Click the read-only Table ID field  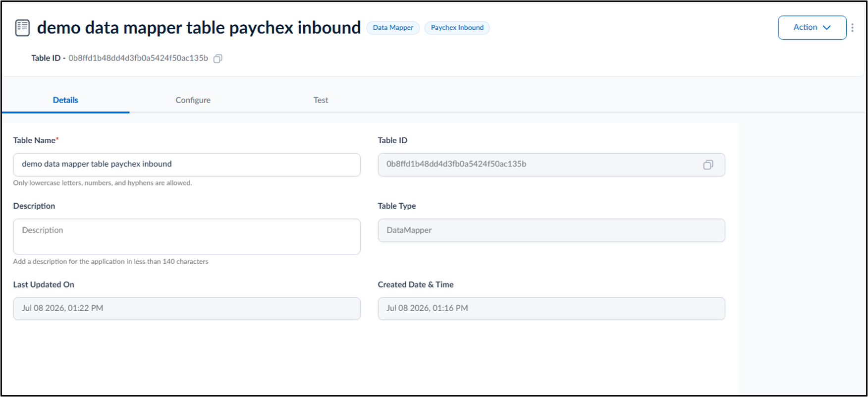[x=551, y=165]
